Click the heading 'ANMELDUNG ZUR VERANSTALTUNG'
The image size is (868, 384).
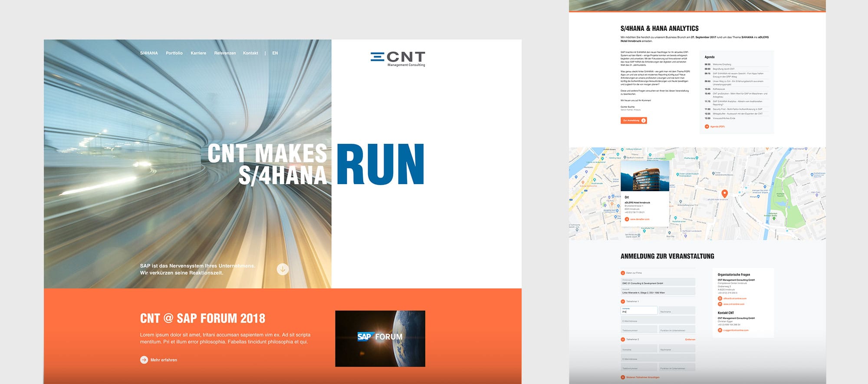click(x=667, y=256)
